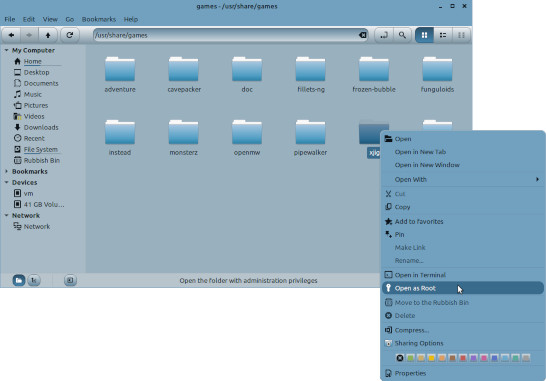546x381 pixels.
Task: Select Properties in the context menu
Action: click(463, 373)
